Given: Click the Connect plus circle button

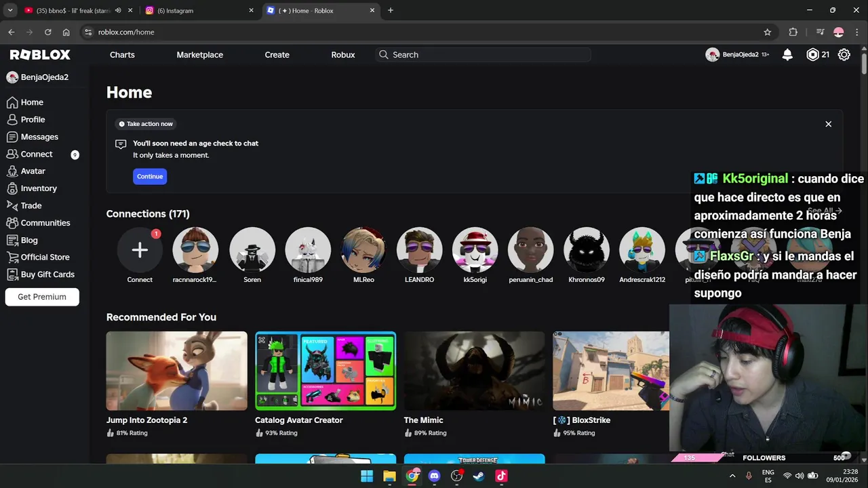Looking at the screenshot, I should point(140,250).
